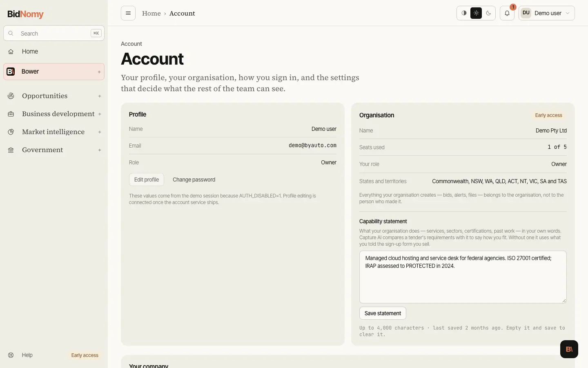Screen dimensions: 588x368
Task: Click the BidNomy logo
Action: click(25, 14)
